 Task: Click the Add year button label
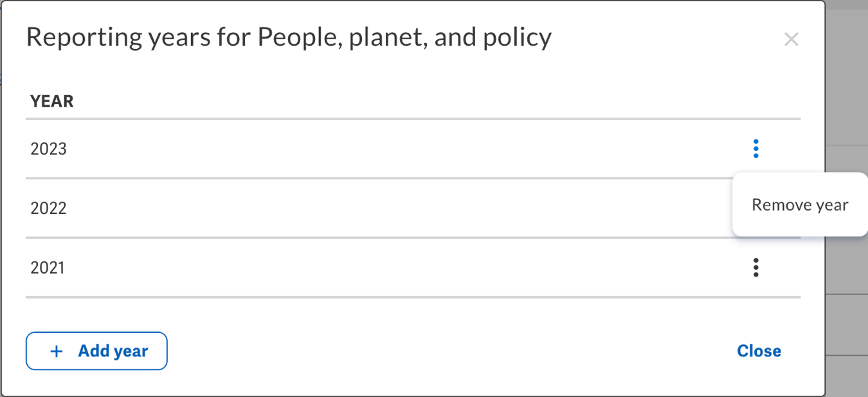pos(113,351)
